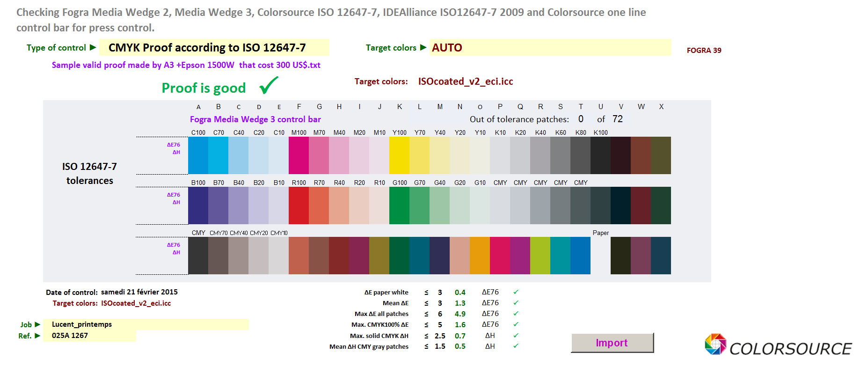Select the G40 light green swatch
868x367 pixels.
[439, 206]
